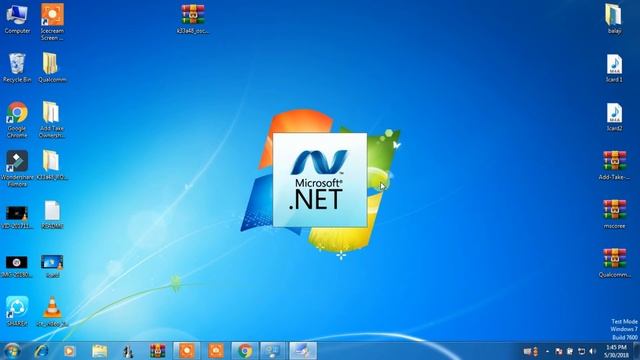
Task: Open WinRAR from the taskbar
Action: pos(158,351)
